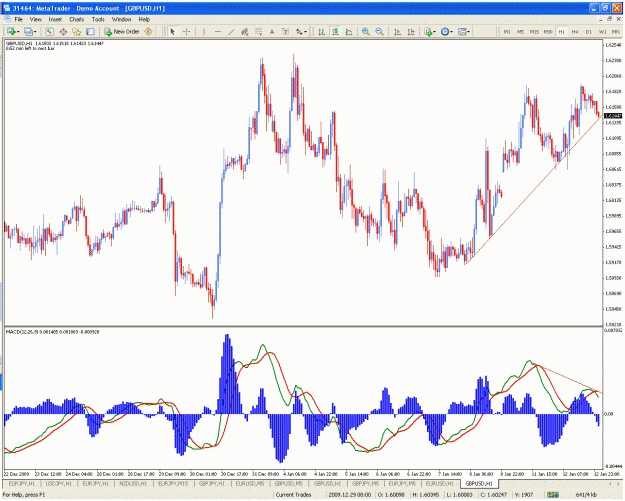Expand the Templates dropdown

coord(468,32)
